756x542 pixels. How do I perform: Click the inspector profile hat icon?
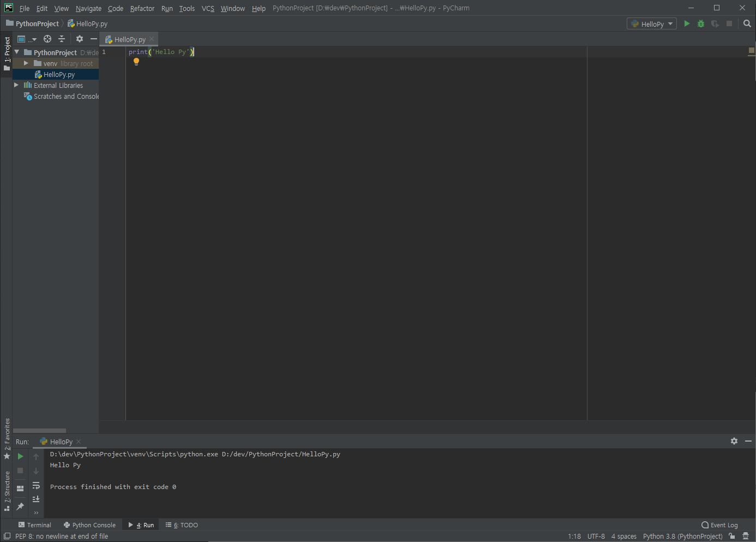(746, 537)
